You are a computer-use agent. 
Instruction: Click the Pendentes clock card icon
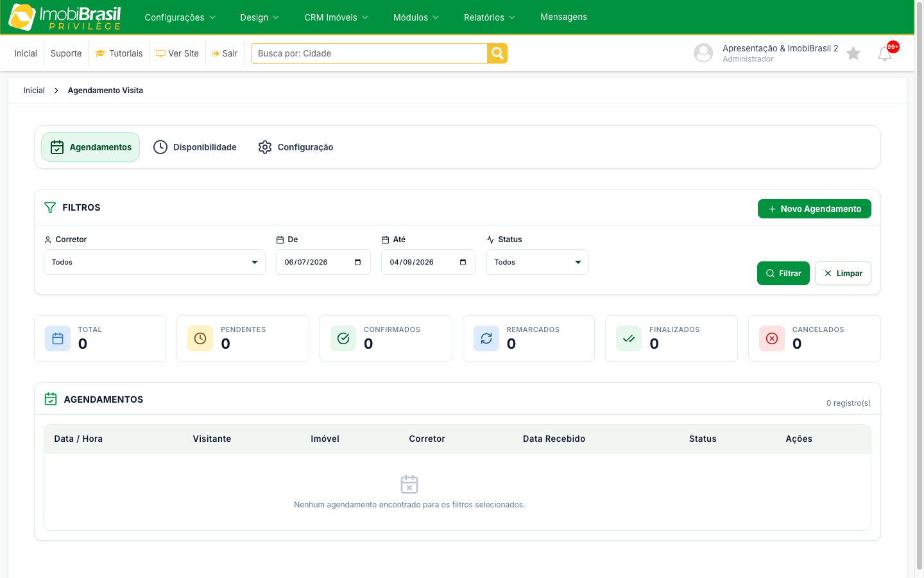(200, 338)
